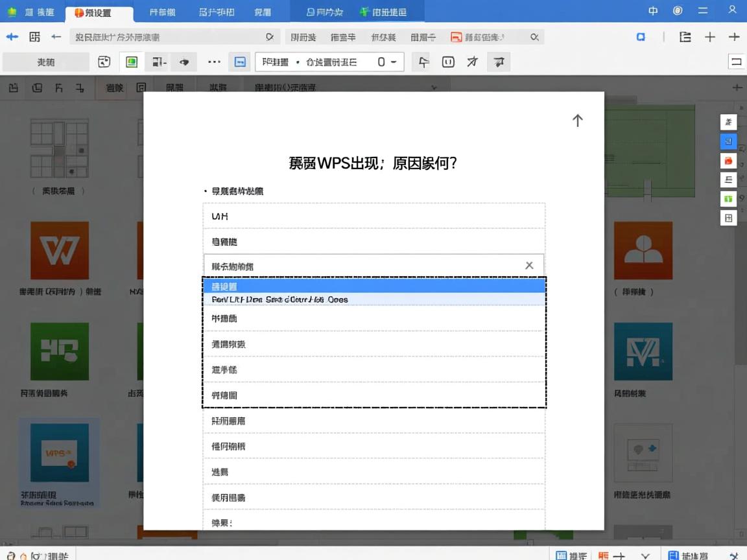Toggle the highlighted blue panel button in the right sidebar
Image resolution: width=747 pixels, height=560 pixels.
[728, 141]
